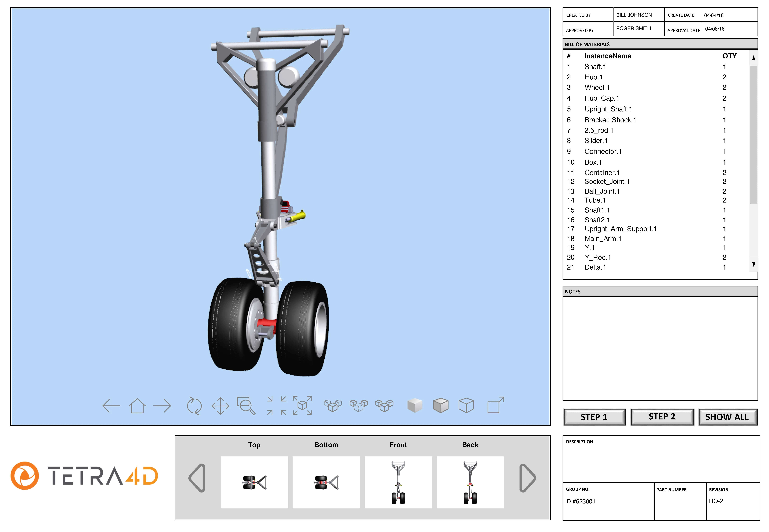This screenshot has height=532, width=769.
Task: Select the Bottom view thumbnail
Action: (x=326, y=482)
